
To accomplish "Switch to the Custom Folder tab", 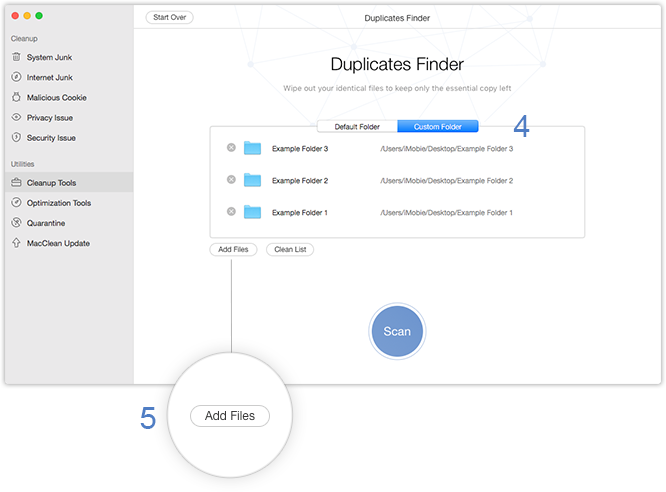I will pyautogui.click(x=437, y=127).
